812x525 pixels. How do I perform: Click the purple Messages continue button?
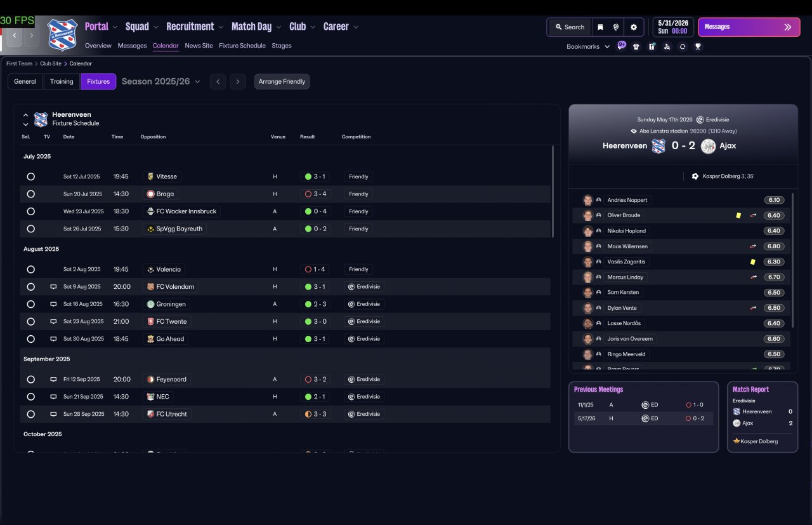coord(749,27)
